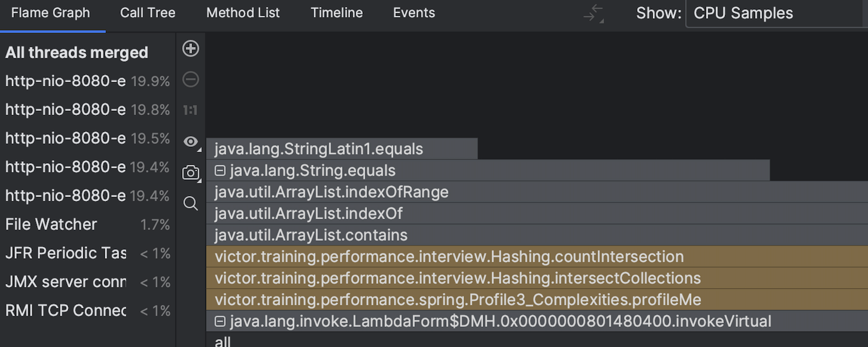Select All threads merged
This screenshot has height=347, width=868.
click(76, 52)
